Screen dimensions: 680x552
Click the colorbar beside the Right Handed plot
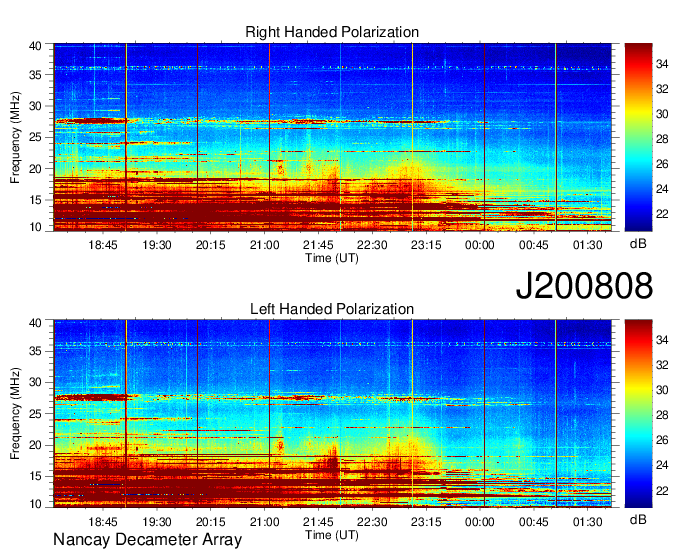[x=638, y=137]
